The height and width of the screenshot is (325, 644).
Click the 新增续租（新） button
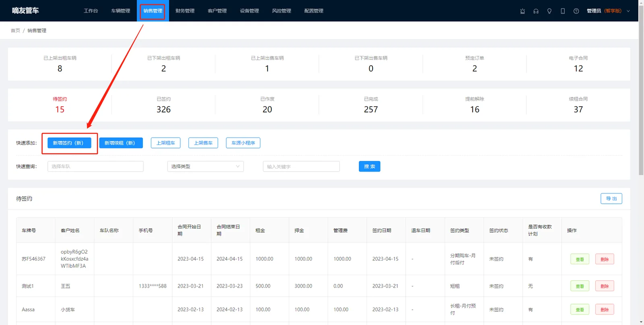[121, 143]
